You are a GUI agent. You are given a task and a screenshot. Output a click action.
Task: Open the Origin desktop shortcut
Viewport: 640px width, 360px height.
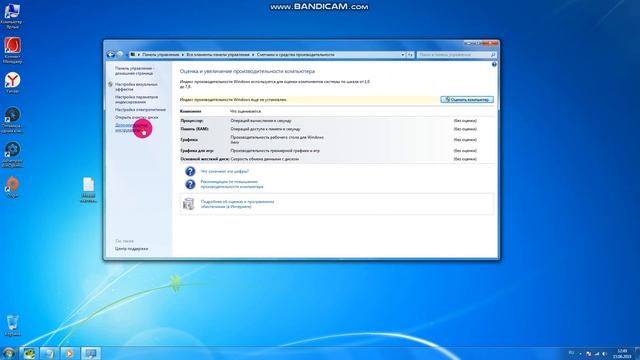point(12,187)
